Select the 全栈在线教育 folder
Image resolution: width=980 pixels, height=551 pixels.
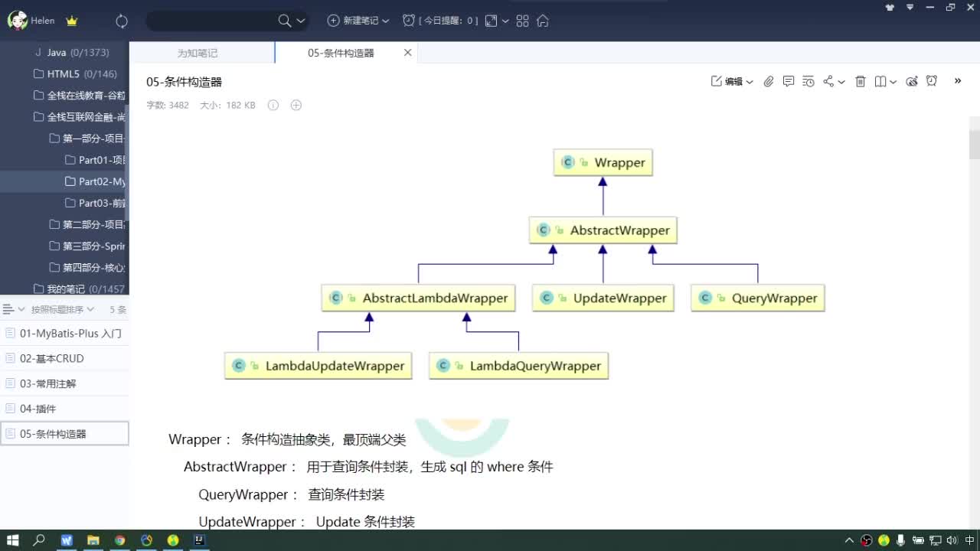[64, 95]
